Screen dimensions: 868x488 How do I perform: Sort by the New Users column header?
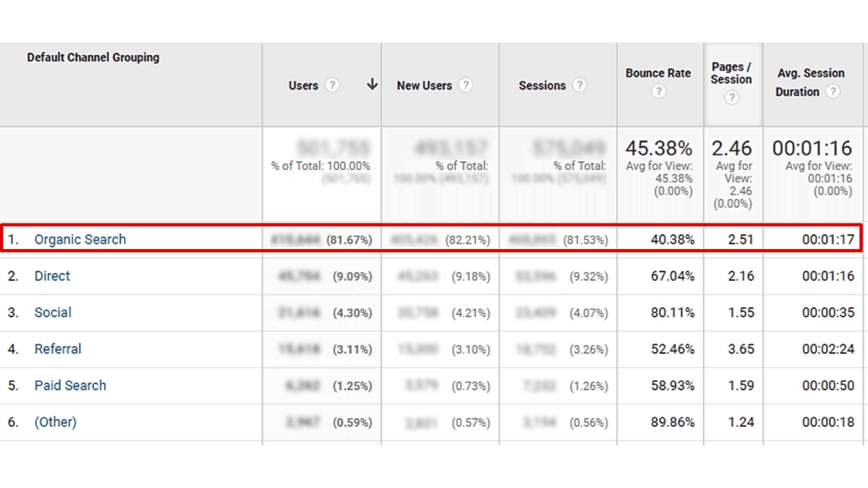pos(424,86)
